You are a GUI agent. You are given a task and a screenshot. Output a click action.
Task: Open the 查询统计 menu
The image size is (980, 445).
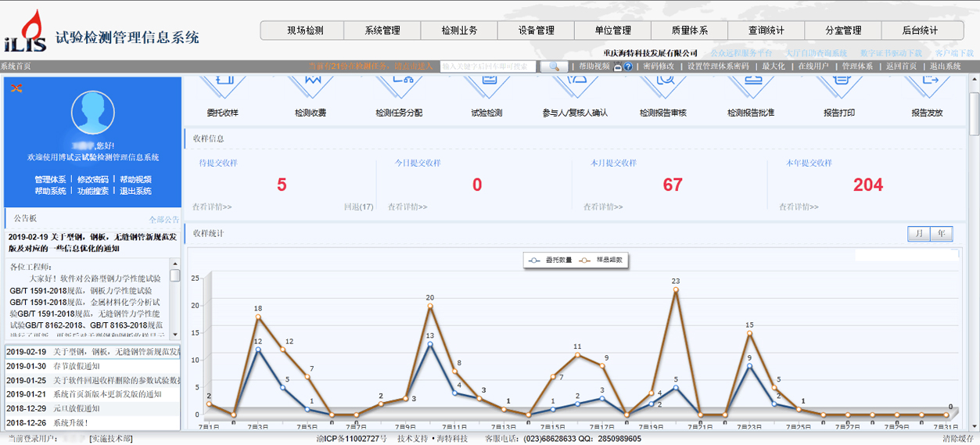tap(766, 31)
